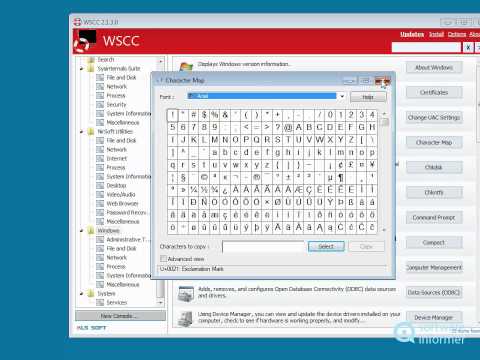
Task: Enable the Advanced view checkbox
Action: (163, 259)
